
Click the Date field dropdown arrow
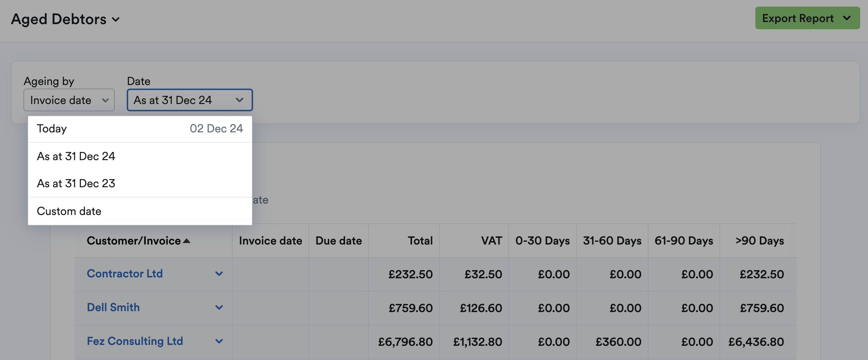pos(239,100)
